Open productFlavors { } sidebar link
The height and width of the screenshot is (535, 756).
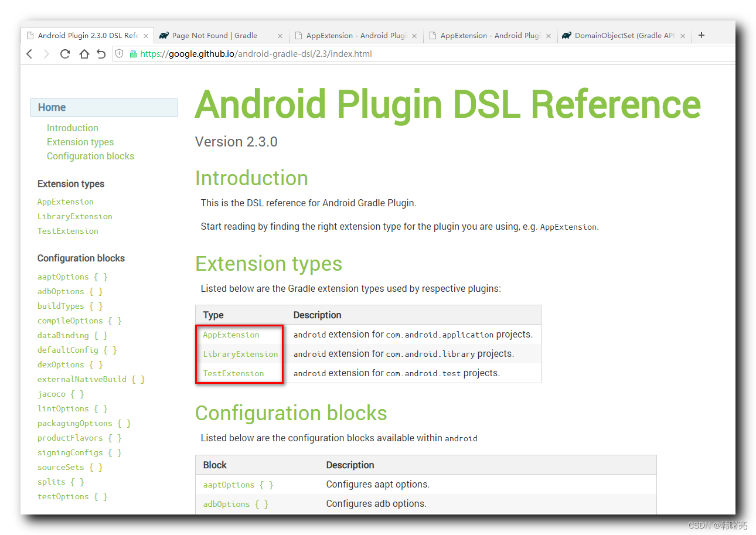coord(80,438)
